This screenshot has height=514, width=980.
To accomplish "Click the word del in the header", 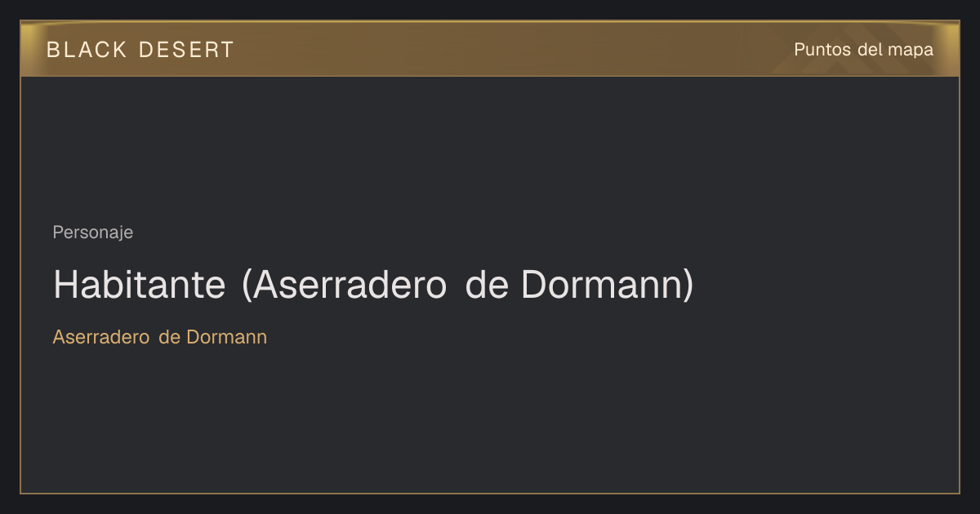I will point(871,50).
